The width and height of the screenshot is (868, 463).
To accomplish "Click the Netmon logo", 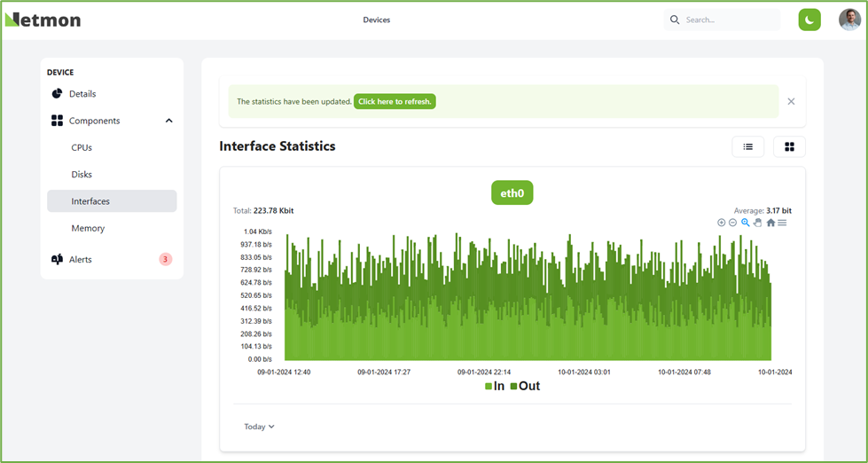I will tap(43, 20).
